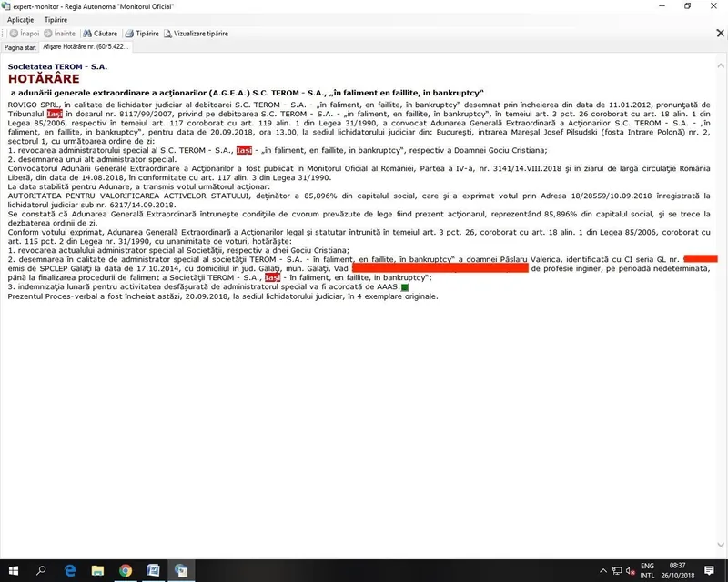Open the Tipărire menu in menu bar
This screenshot has height=582, width=728.
tap(55, 19)
